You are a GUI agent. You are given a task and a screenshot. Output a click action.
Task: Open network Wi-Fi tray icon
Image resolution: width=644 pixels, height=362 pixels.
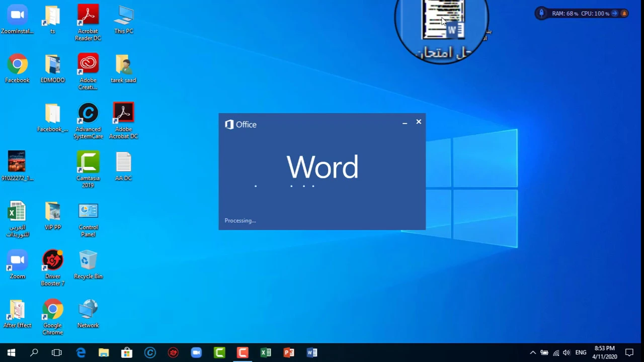point(556,352)
